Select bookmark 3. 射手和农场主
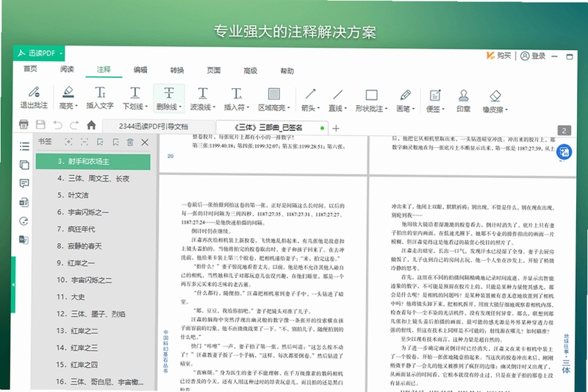The width and height of the screenshot is (588, 392). click(x=93, y=162)
